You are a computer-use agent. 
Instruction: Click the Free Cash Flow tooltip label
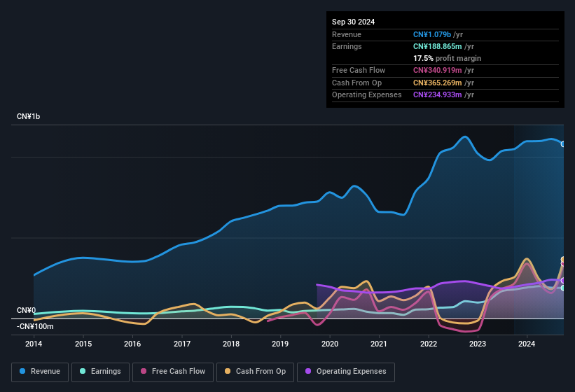359,70
